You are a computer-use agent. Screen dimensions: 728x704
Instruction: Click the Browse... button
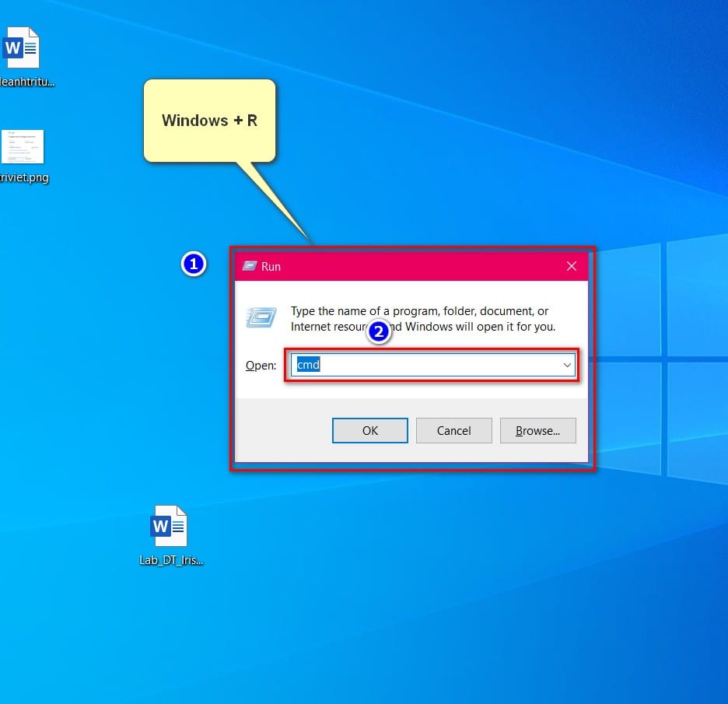(537, 430)
